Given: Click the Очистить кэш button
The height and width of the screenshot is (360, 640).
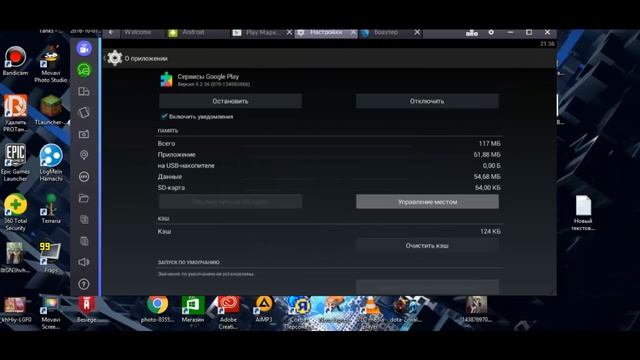Looking at the screenshot, I should coord(427,245).
